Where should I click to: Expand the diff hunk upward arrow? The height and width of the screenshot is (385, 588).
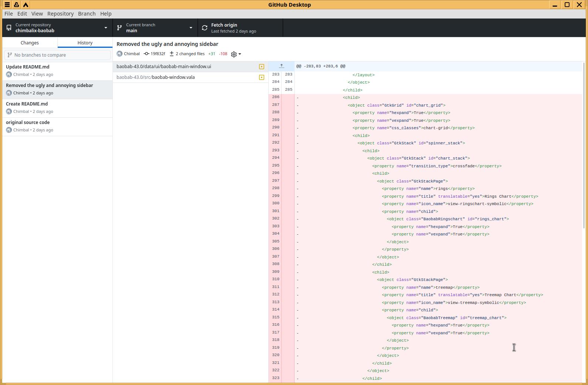(281, 66)
